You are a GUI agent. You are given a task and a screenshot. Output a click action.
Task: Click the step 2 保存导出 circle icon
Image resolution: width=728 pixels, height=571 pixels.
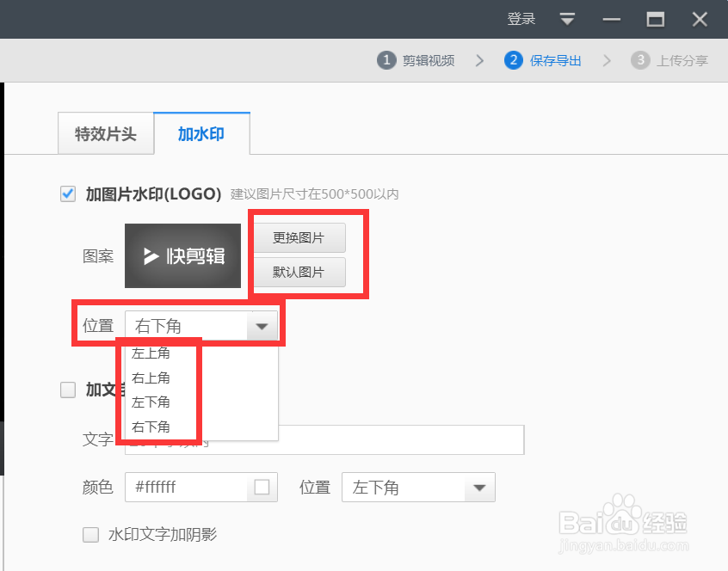[x=512, y=60]
